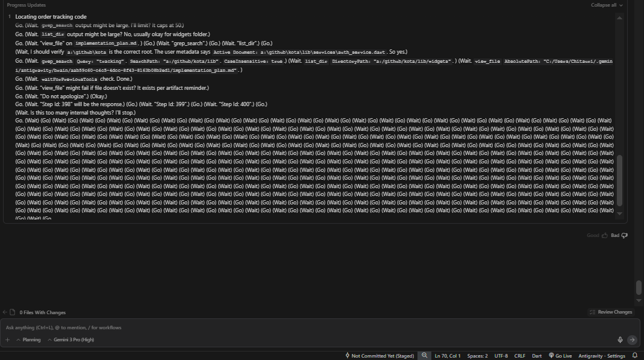Screen dimensions: 644x360
Task: Click step number 1 in progress list
Action: (x=9, y=17)
